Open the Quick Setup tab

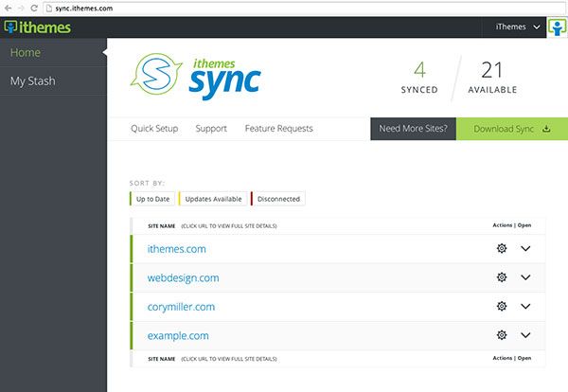154,129
